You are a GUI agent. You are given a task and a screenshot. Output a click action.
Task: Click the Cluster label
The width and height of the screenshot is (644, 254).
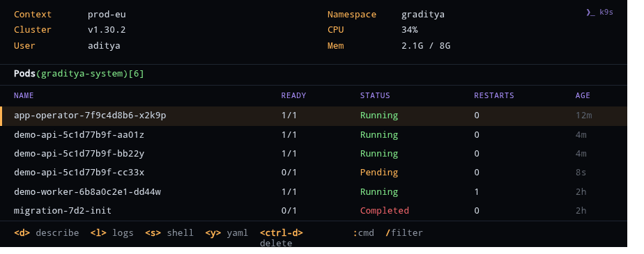[x=33, y=30]
